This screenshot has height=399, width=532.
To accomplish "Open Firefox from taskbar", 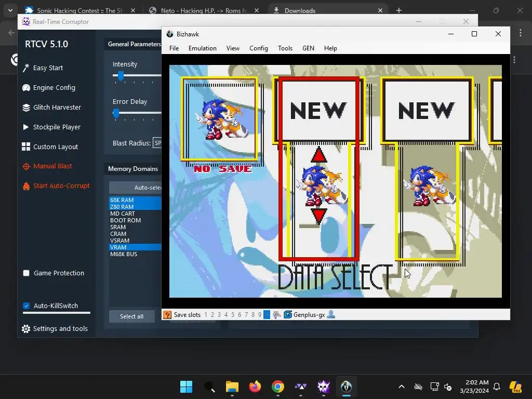I will pyautogui.click(x=255, y=387).
